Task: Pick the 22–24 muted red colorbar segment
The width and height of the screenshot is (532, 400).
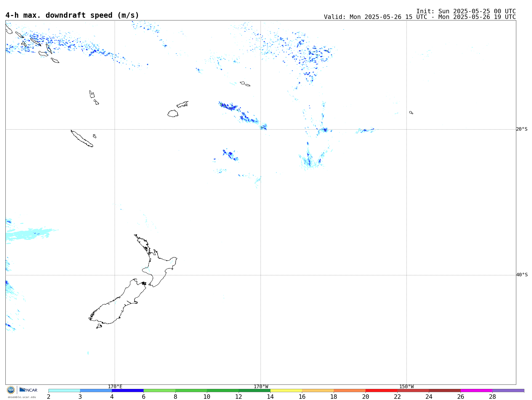Action: (413, 391)
